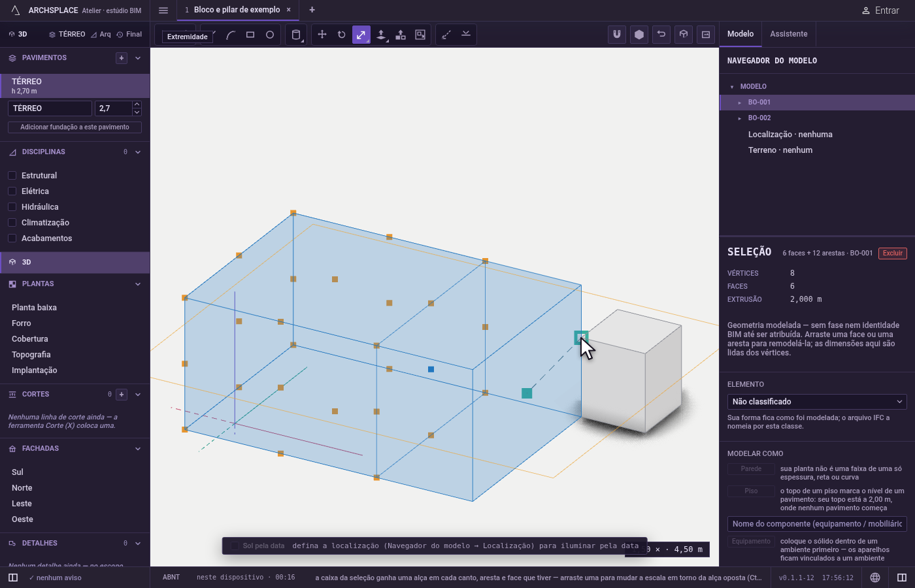The width and height of the screenshot is (915, 588).
Task: Collapse the Pavimentos section
Action: pyautogui.click(x=138, y=58)
